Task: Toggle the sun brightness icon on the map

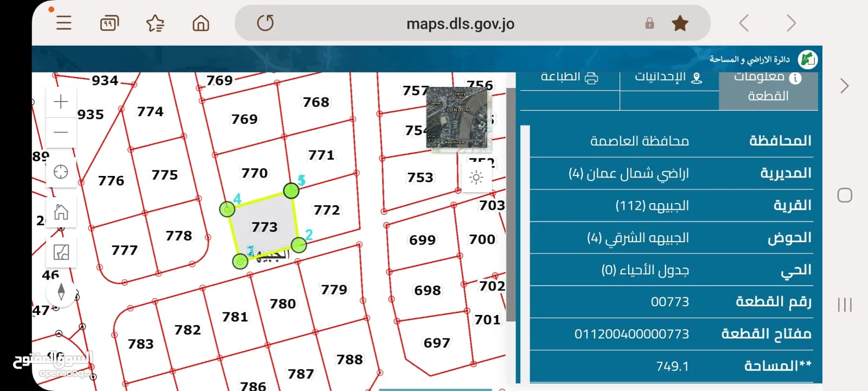Action: coord(476,178)
